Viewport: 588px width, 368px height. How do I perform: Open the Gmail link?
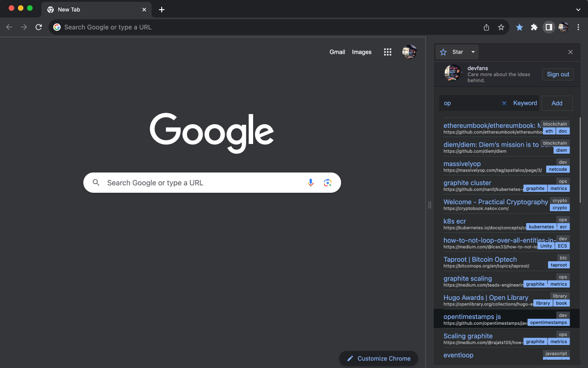337,52
